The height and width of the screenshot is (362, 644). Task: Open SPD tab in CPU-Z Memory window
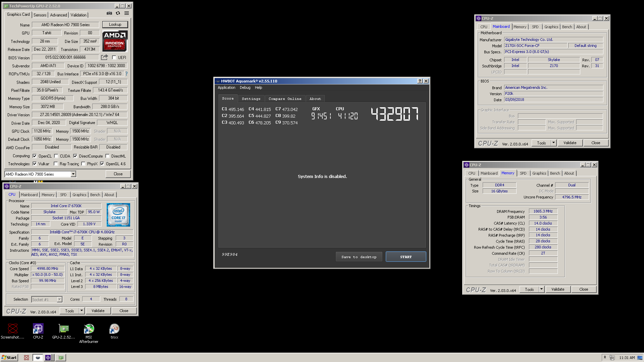pyautogui.click(x=523, y=173)
